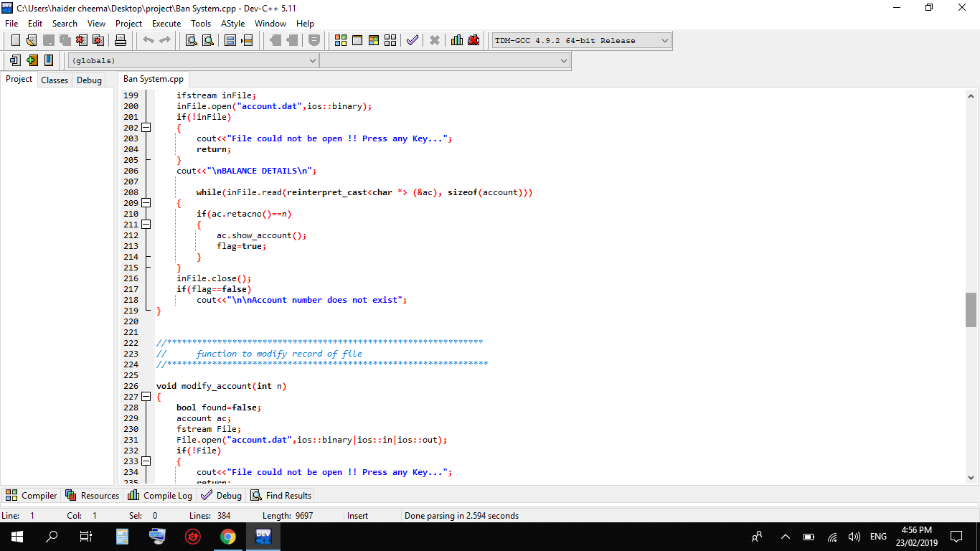
Task: Compile the program
Action: [x=341, y=40]
